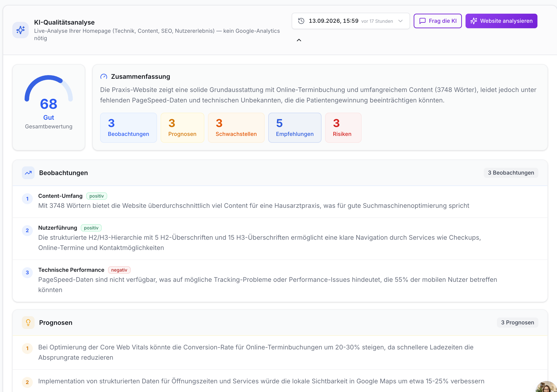Open the avatar chat bubble in the corner
Screen dimensions: 557x392
[547, 387]
